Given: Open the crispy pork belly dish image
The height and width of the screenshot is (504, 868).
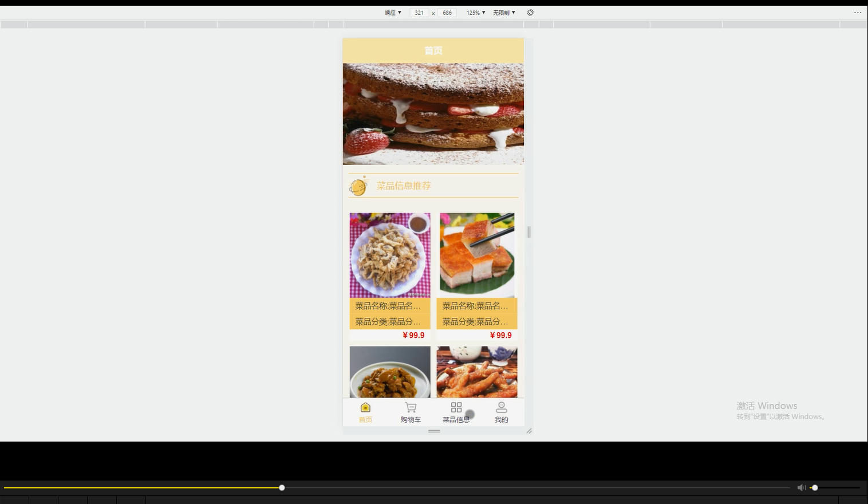Looking at the screenshot, I should [x=477, y=255].
